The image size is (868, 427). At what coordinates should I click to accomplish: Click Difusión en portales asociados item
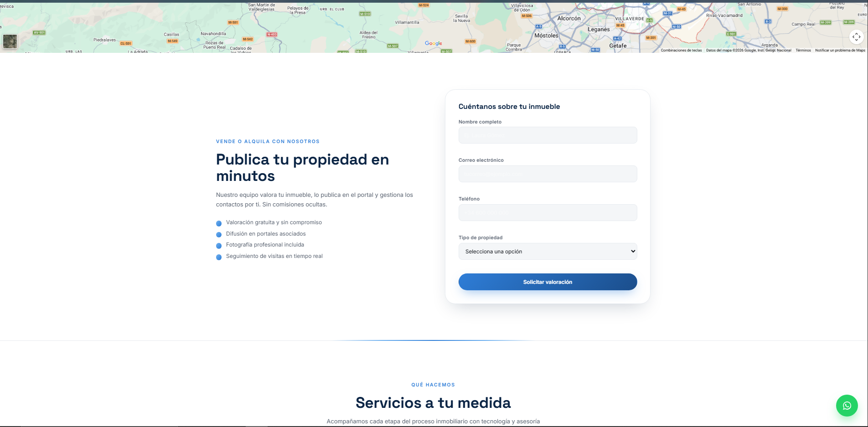[266, 234]
